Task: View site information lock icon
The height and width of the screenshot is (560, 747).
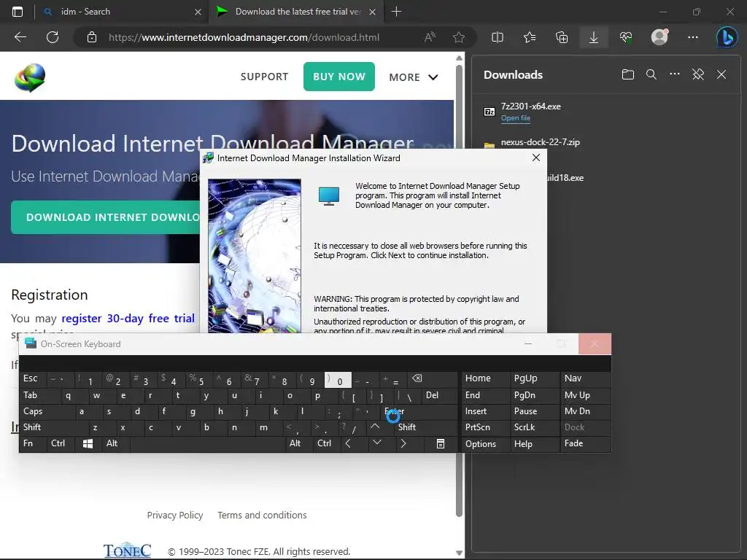Action: tap(92, 37)
